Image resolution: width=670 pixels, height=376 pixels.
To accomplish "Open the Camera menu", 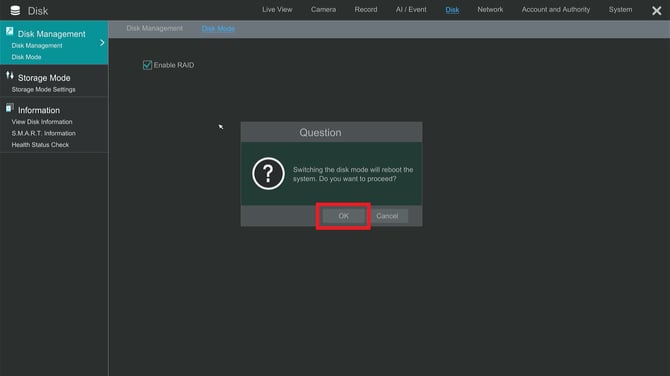I will (323, 9).
